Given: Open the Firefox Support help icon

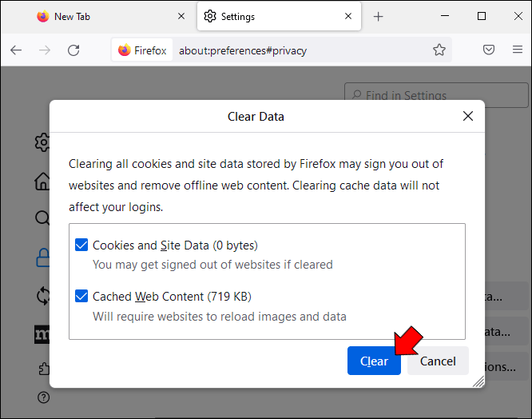Looking at the screenshot, I should [x=42, y=397].
